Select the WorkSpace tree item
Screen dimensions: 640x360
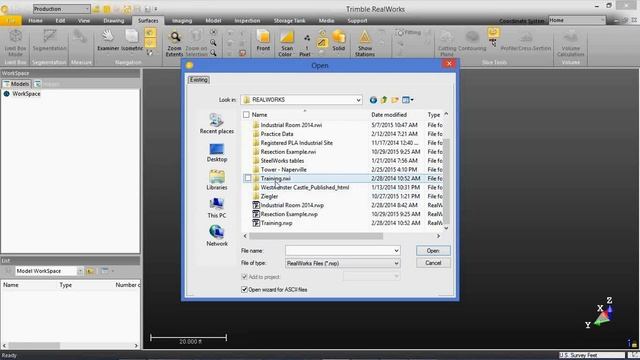pyautogui.click(x=26, y=93)
